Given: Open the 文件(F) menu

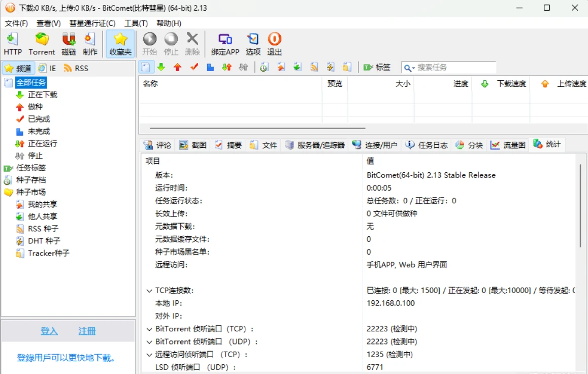Looking at the screenshot, I should [16, 23].
